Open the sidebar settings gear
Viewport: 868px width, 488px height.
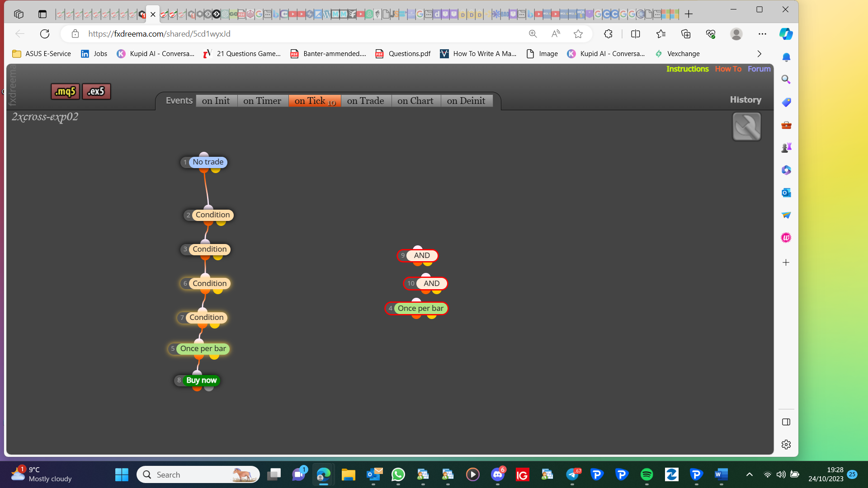click(786, 445)
